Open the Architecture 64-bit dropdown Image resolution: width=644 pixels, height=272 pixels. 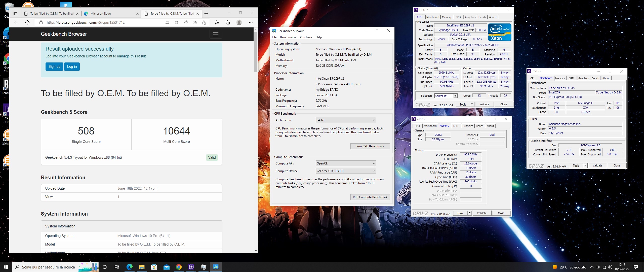pyautogui.click(x=346, y=120)
